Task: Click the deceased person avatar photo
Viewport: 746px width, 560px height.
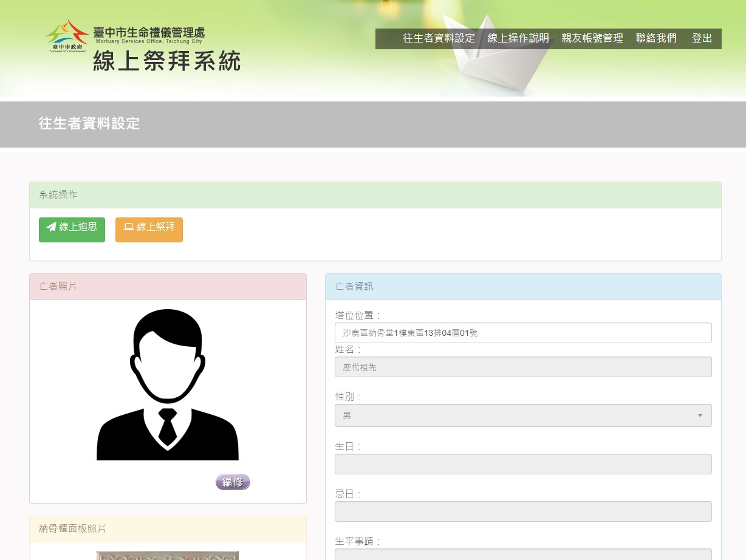Action: coord(168,385)
